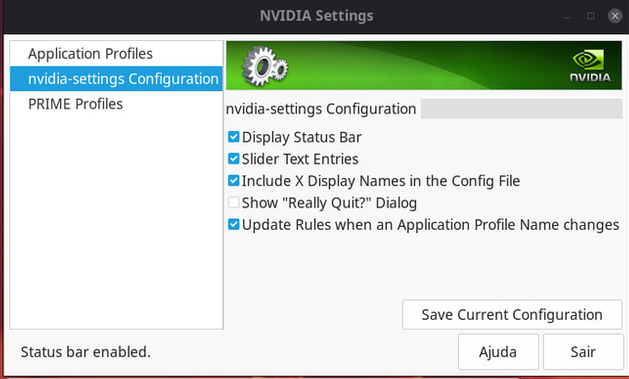Click the gears icon in the banner
Screen dimensions: 629x379
tap(264, 66)
